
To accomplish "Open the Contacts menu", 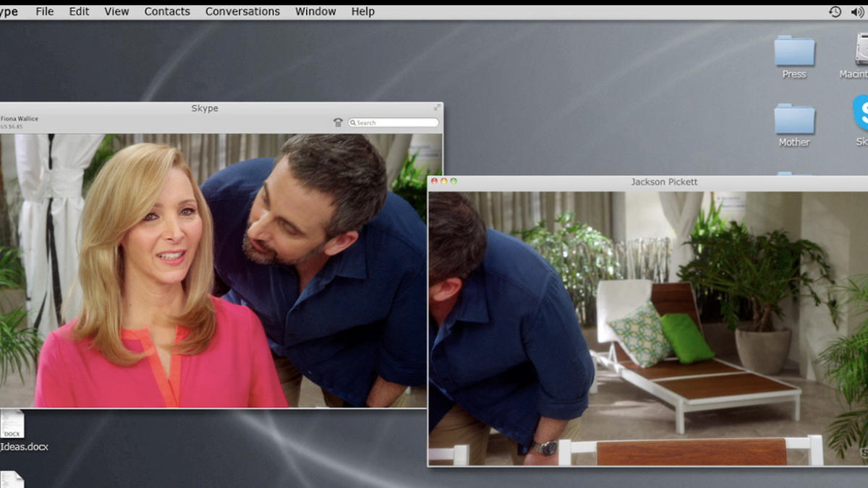I will click(167, 12).
